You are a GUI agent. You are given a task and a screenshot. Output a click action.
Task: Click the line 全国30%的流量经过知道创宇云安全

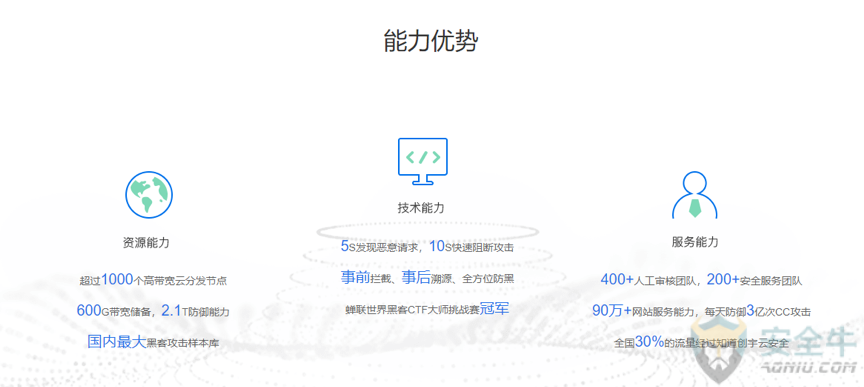(701, 342)
